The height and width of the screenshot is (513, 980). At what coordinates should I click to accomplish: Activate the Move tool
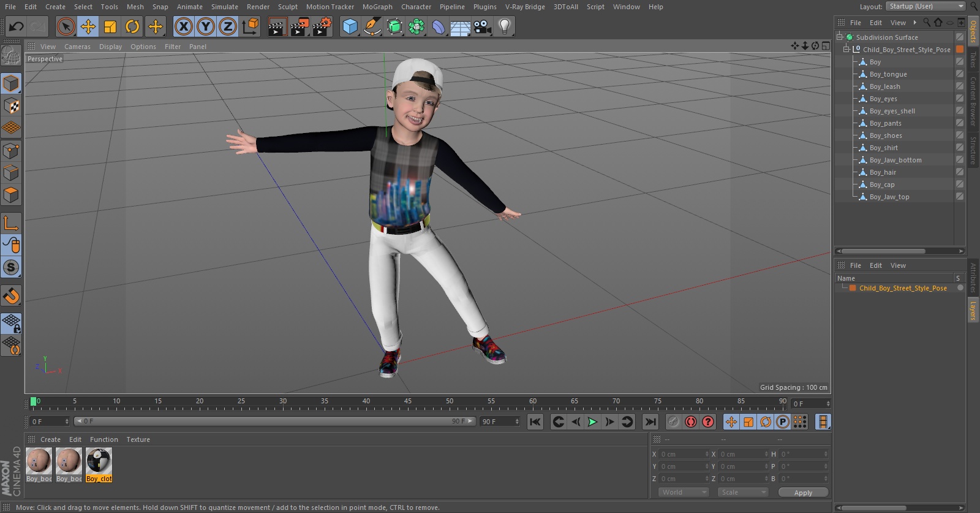pos(88,26)
